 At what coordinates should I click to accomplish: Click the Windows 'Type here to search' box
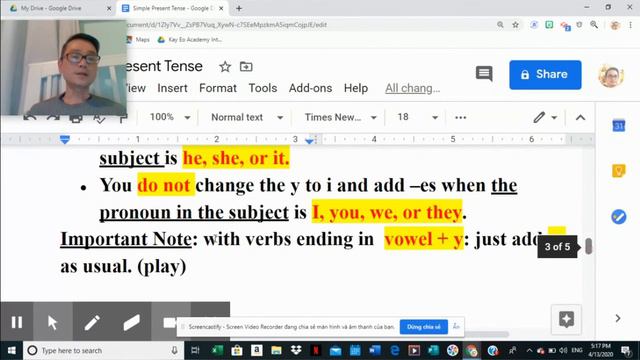pos(103,351)
